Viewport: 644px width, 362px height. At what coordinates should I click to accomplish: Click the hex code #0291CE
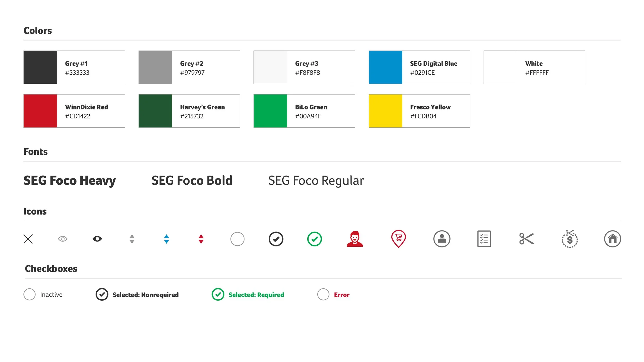pyautogui.click(x=422, y=73)
